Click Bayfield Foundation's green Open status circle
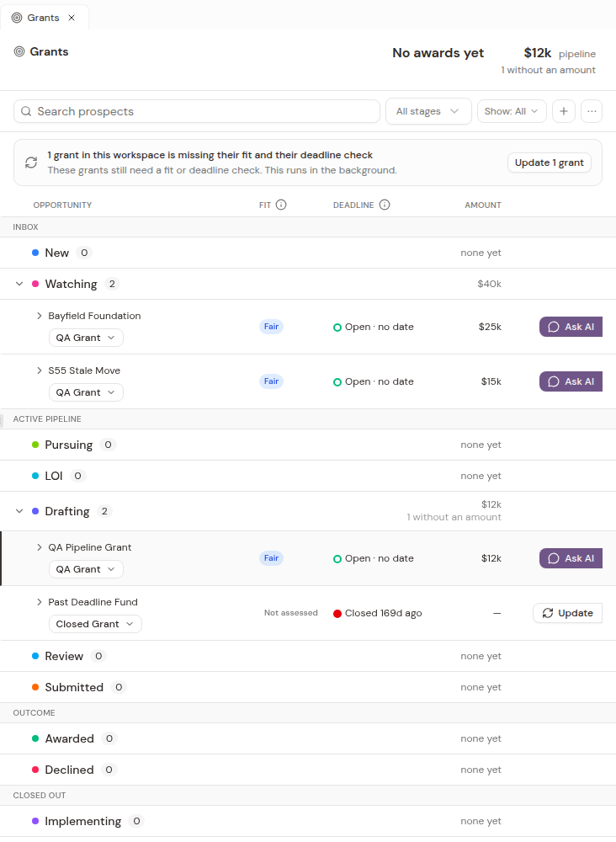Viewport: 616px width, 842px height. (x=337, y=328)
